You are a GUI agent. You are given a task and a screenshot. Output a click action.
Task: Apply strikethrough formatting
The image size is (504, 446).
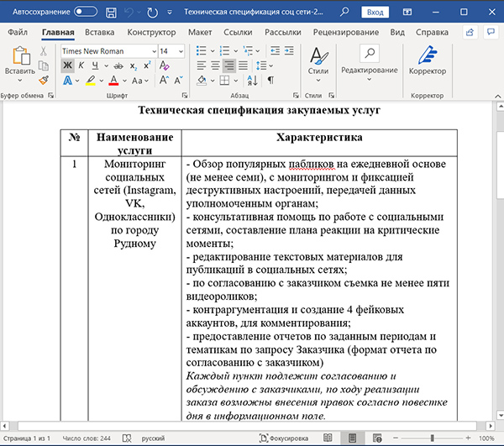pyautogui.click(x=118, y=66)
